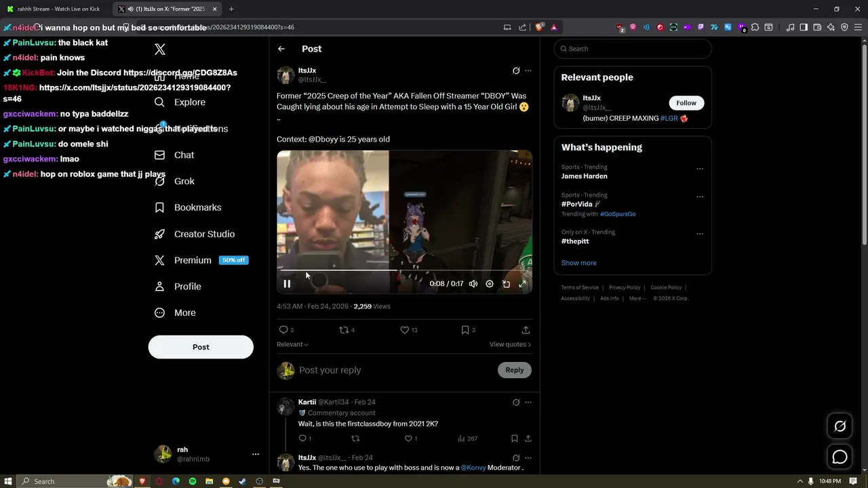
Task: Like the main post (13 likes)
Action: [x=409, y=330]
